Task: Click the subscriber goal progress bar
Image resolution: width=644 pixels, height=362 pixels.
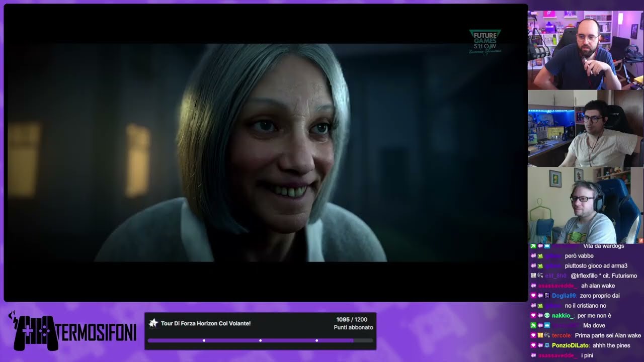Action: point(261,340)
